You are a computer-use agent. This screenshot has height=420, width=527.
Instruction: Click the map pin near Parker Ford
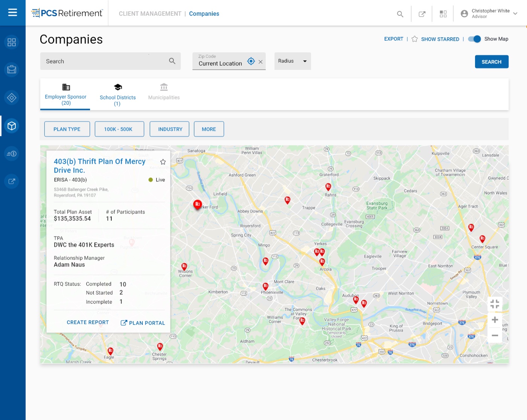tap(197, 204)
